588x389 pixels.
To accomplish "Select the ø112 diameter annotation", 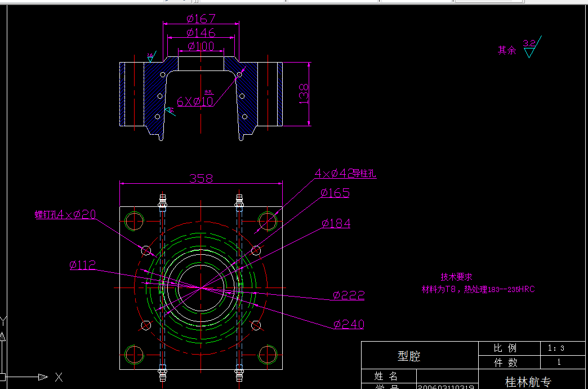I will pos(82,265).
